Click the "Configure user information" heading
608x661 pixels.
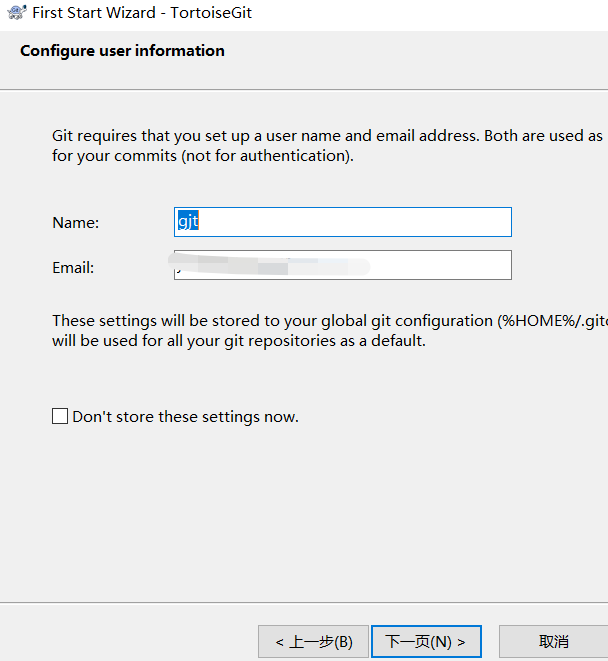tap(122, 51)
